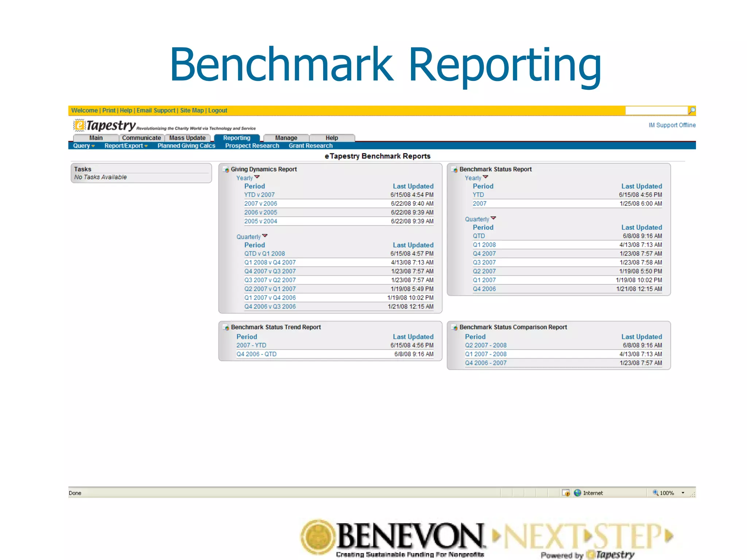Screen dimensions: 747x560
Task: Switch to the Manage tab
Action: pos(286,138)
